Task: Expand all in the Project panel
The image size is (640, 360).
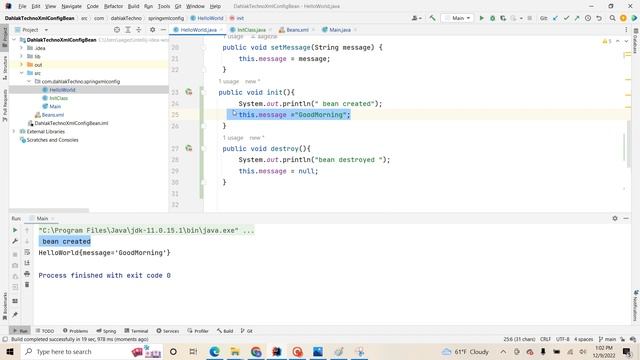Action: tap(128, 30)
